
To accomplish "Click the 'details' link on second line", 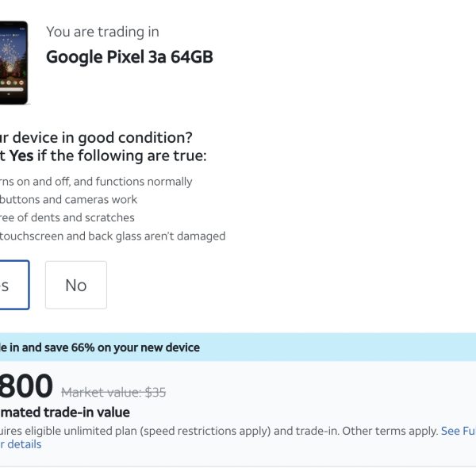I will (x=24, y=444).
